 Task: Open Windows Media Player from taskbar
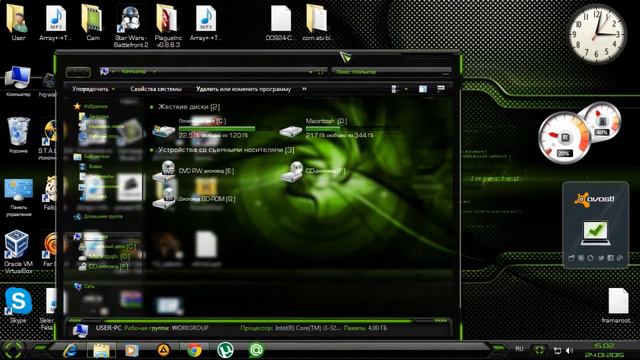coord(131,350)
